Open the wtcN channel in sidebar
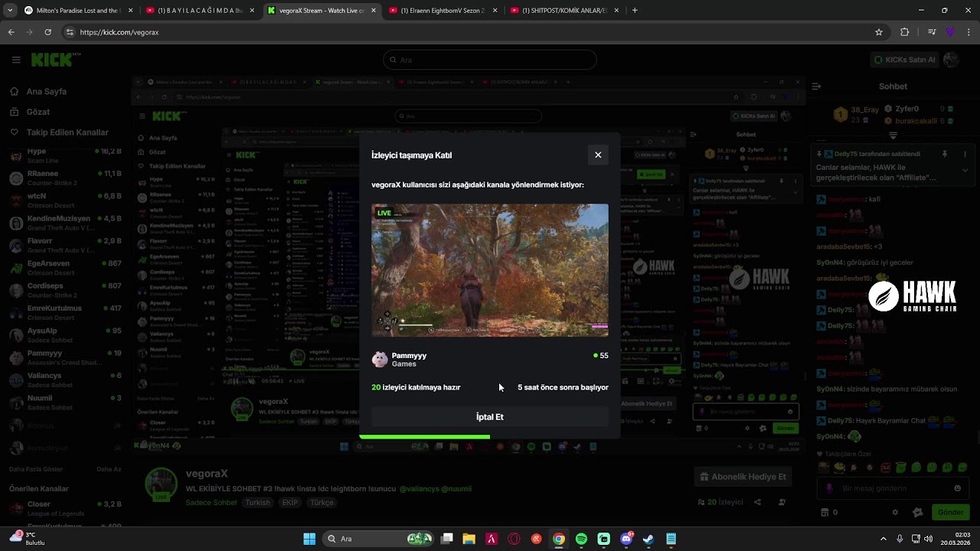The width and height of the screenshot is (980, 551). 65,201
